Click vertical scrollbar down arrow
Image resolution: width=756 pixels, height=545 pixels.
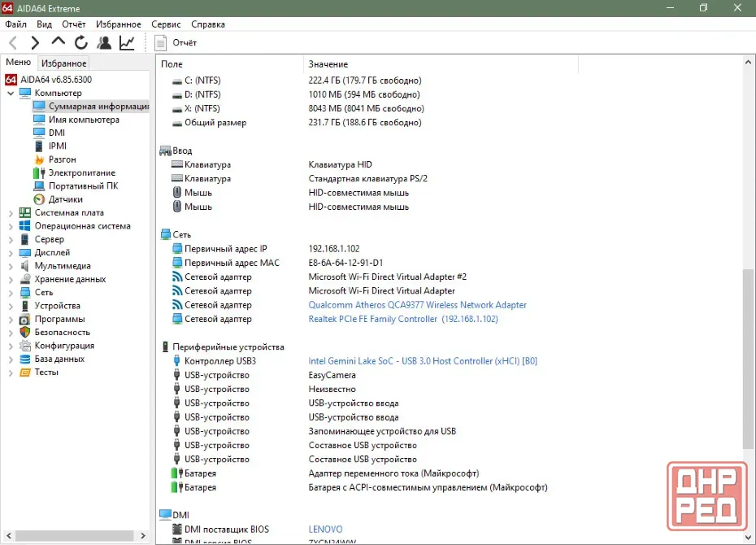point(748,537)
